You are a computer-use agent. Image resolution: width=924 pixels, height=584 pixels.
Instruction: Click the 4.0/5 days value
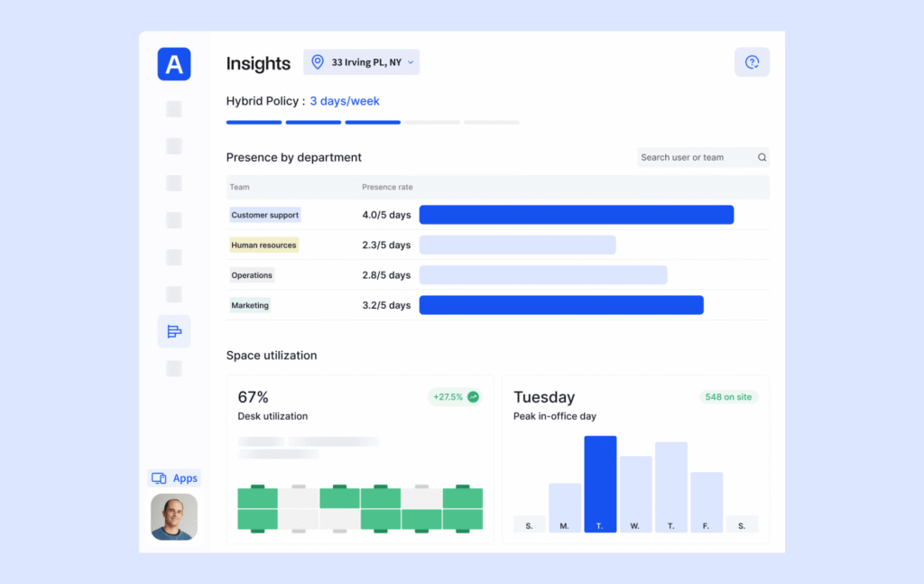coord(386,215)
